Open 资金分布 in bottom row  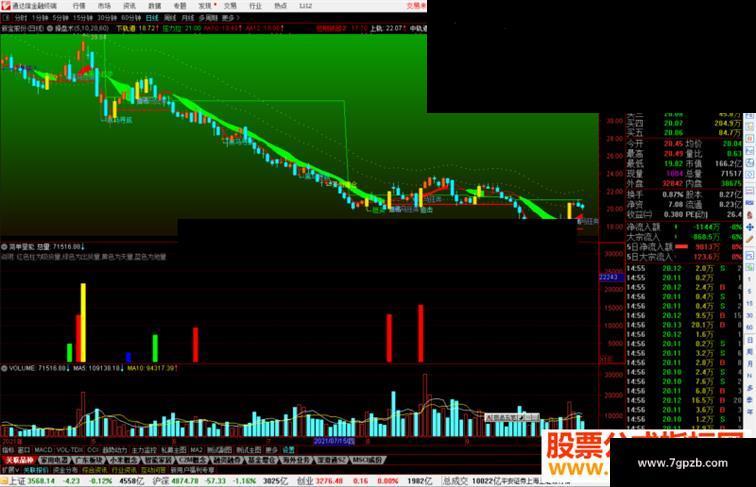65,469
